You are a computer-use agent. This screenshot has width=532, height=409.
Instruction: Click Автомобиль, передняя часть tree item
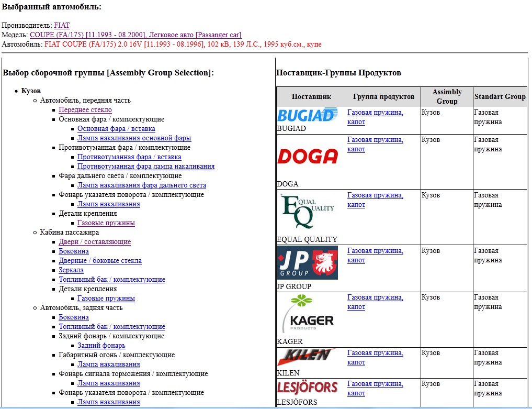(x=85, y=100)
